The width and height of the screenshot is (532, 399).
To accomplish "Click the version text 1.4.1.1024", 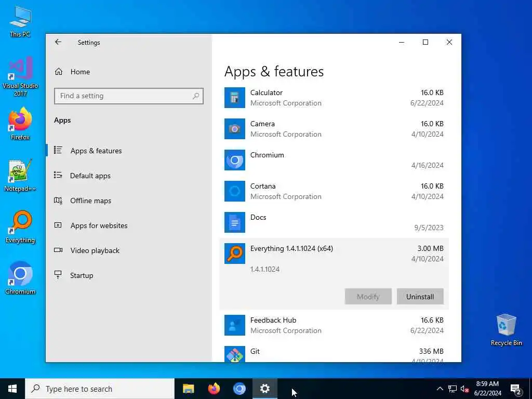I will tap(264, 270).
